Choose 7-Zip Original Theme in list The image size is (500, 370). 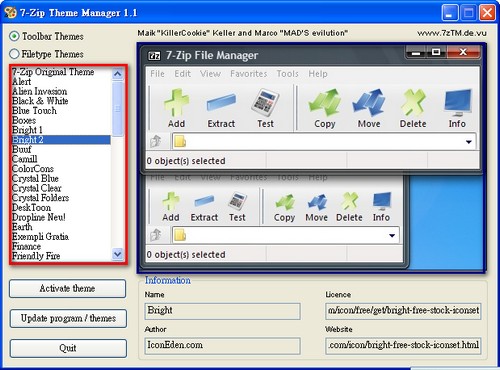[61, 72]
